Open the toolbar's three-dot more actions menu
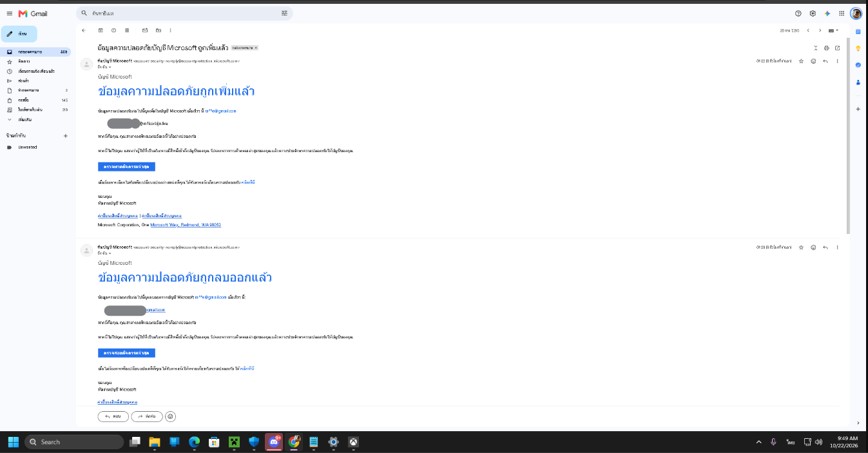 pyautogui.click(x=170, y=30)
